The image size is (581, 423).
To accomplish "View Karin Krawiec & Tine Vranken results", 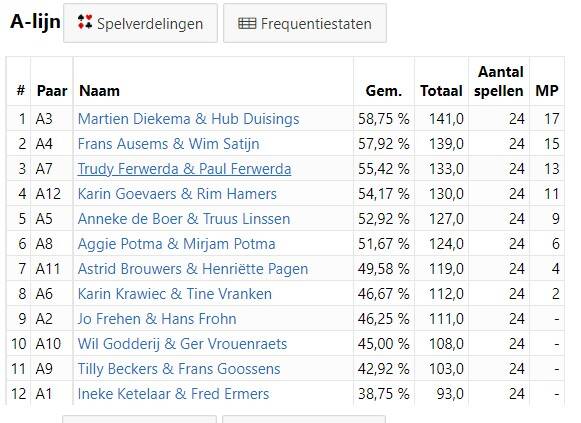I will tap(175, 294).
